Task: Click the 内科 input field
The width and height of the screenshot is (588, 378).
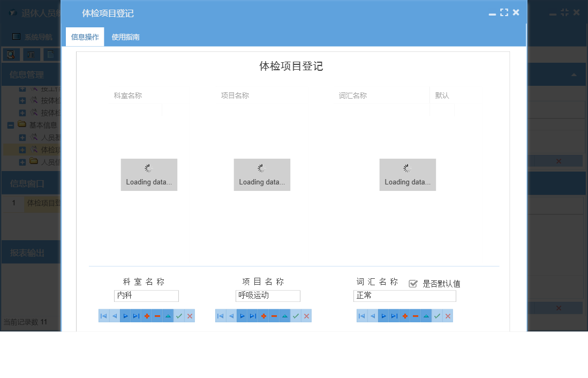Action: 146,295
